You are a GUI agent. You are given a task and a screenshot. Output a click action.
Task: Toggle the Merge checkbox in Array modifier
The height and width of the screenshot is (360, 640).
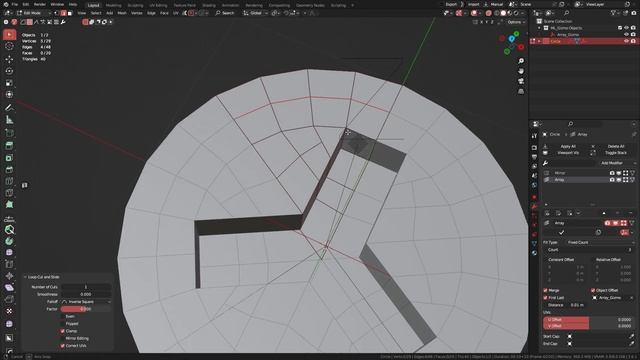tap(545, 291)
